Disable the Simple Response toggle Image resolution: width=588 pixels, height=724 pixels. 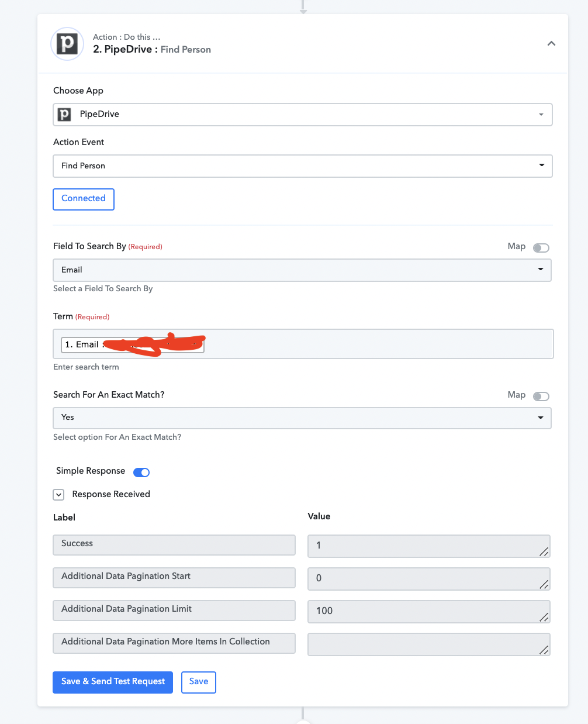pyautogui.click(x=141, y=473)
